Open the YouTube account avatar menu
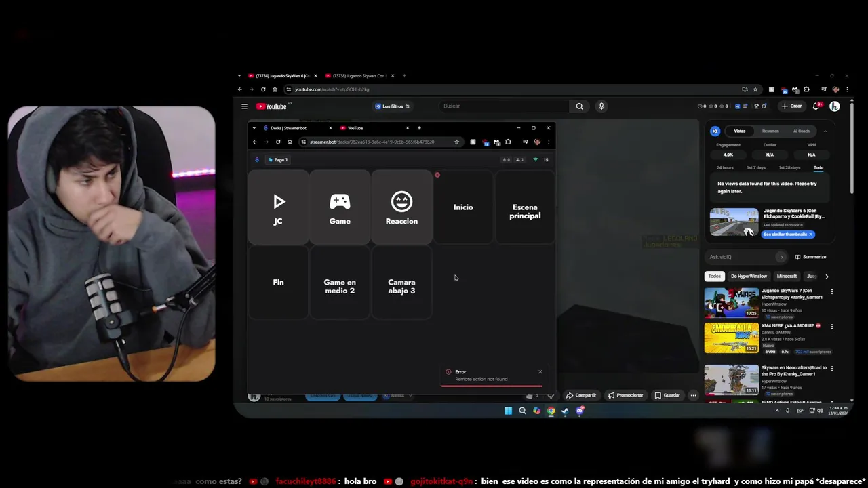This screenshot has width=868, height=488. coord(835,106)
